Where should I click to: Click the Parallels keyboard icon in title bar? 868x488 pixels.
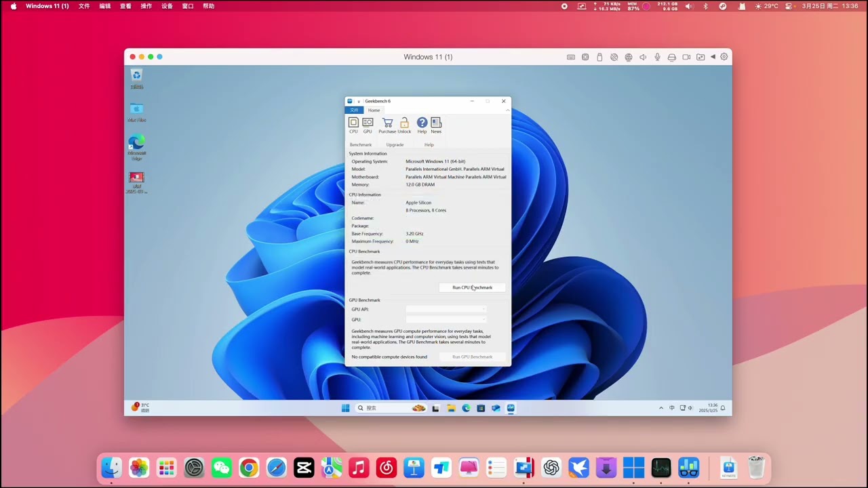[571, 57]
